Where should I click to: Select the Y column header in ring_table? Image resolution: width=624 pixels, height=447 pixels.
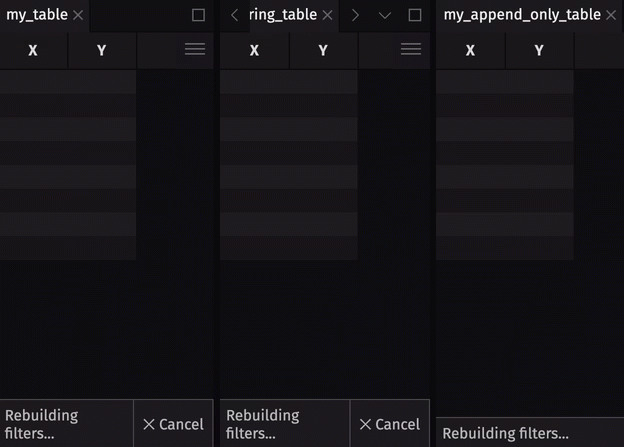322,50
